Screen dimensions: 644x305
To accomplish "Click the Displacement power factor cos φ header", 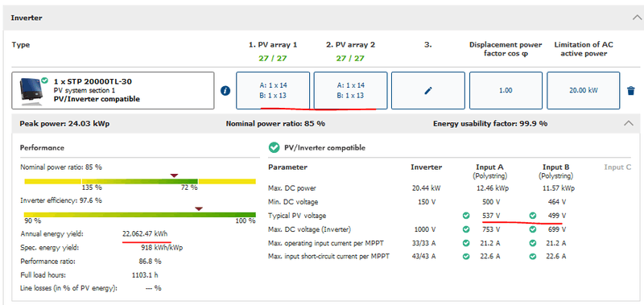I will point(506,49).
